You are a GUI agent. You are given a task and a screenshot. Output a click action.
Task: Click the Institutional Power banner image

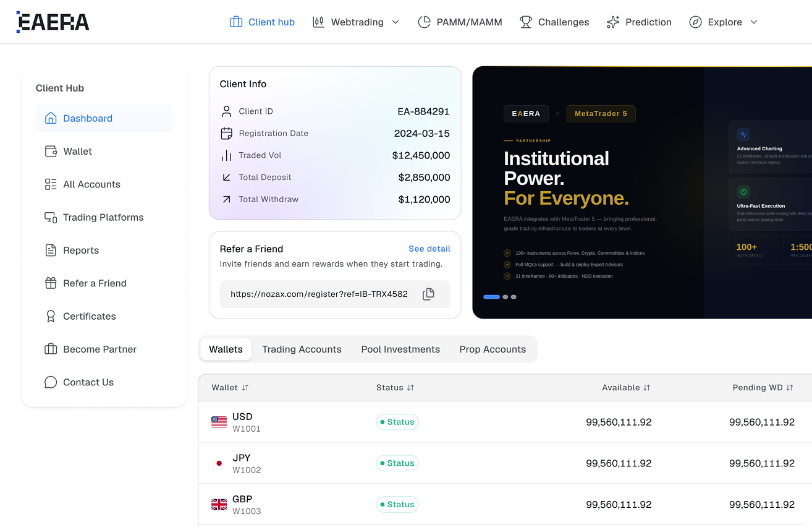(642, 192)
